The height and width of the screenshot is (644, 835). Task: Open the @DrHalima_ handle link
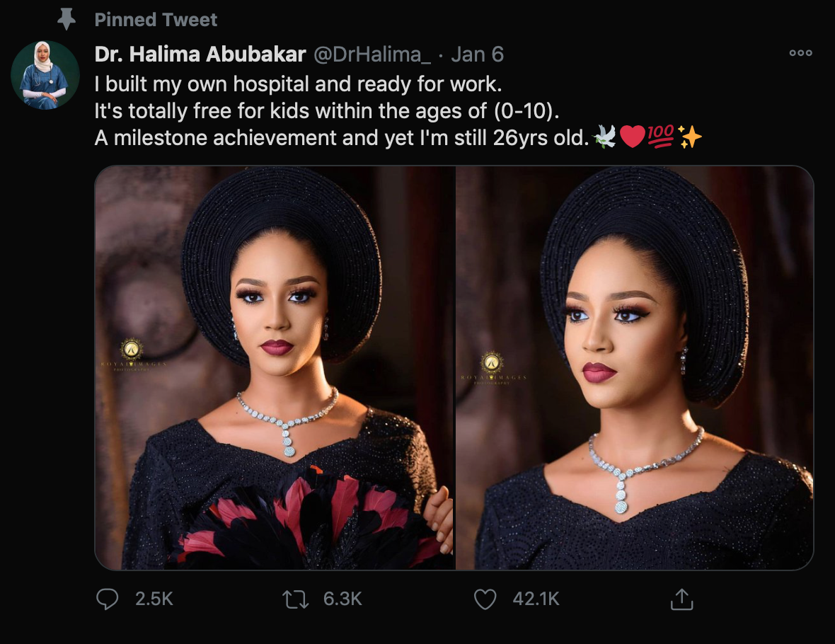372,54
